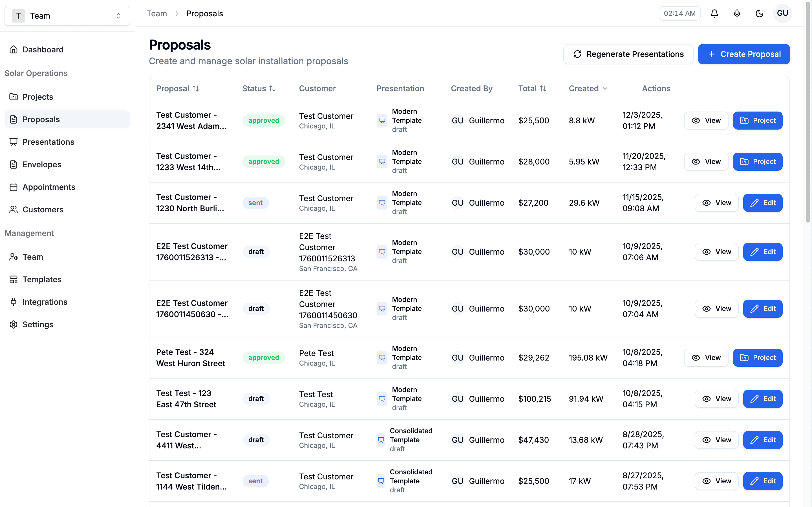Toggle dark mode with the moon icon
Image resolution: width=812 pixels, height=507 pixels.
tap(760, 14)
